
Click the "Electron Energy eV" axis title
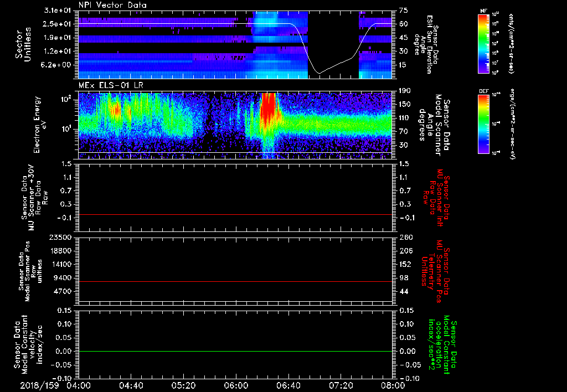click(40, 125)
